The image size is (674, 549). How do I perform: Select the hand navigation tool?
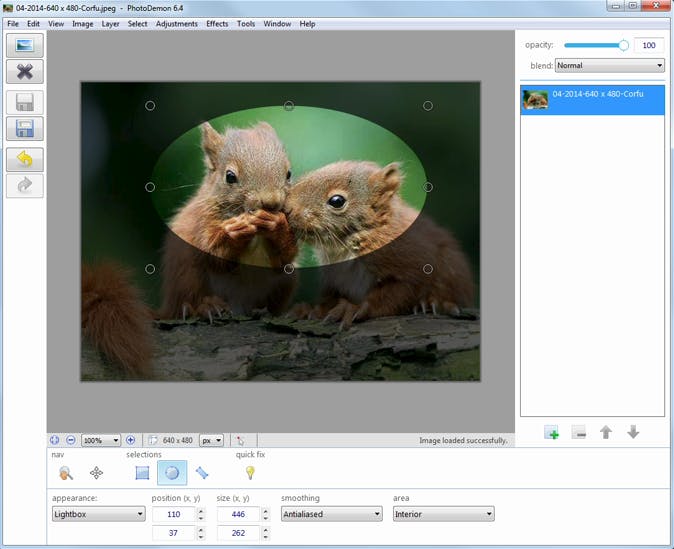click(66, 473)
